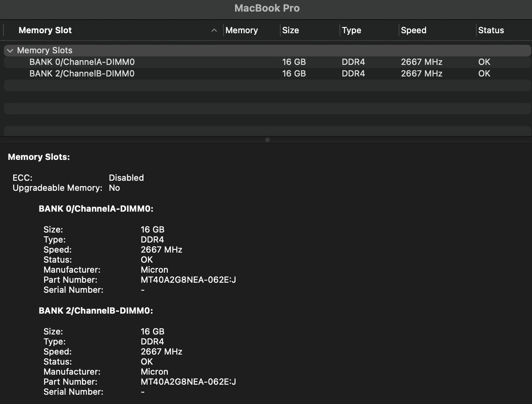Click the Serial Number label under BANK 0
This screenshot has width=532, height=404.
(73, 290)
